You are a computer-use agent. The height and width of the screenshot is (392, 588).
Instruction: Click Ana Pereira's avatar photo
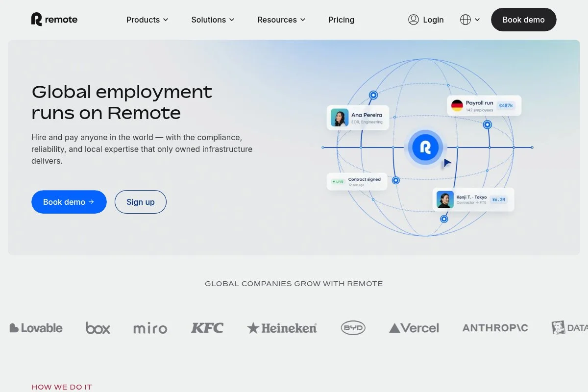[340, 118]
